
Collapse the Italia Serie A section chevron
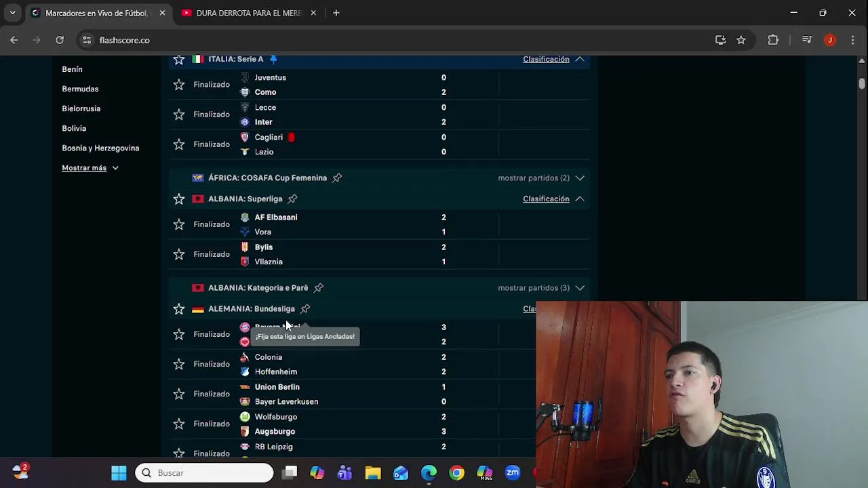pos(580,59)
